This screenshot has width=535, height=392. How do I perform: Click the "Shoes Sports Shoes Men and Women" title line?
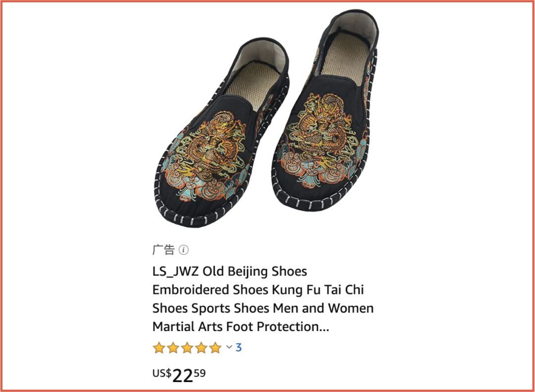pyautogui.click(x=263, y=308)
